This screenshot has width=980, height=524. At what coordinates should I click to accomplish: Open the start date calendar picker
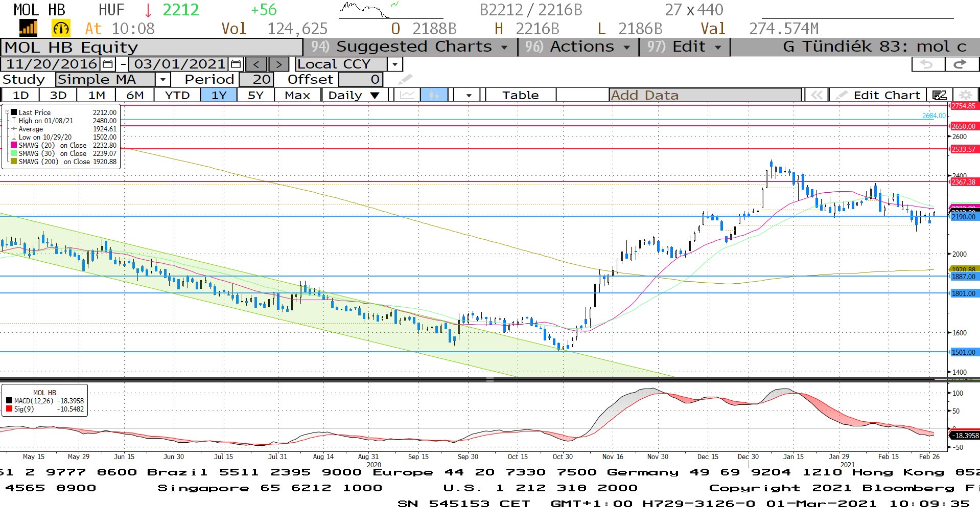(x=108, y=64)
